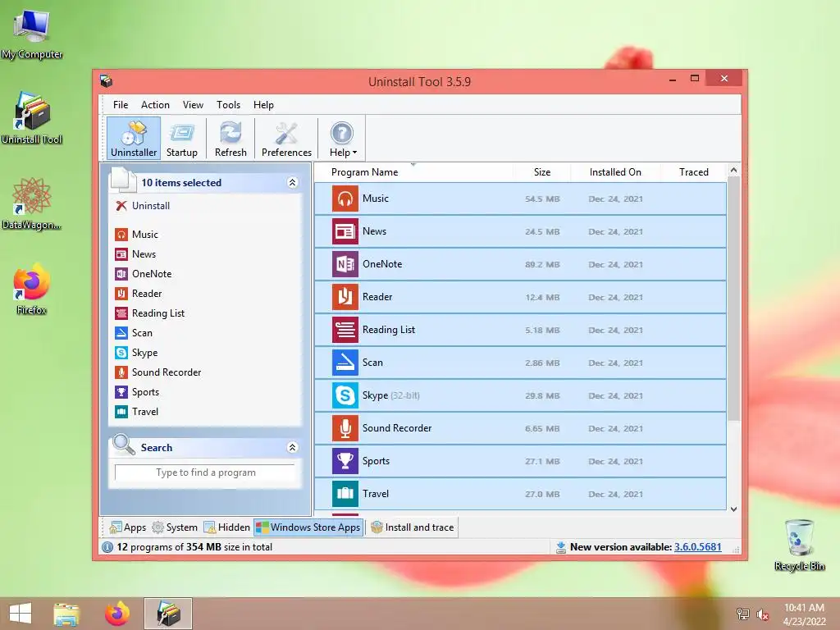The width and height of the screenshot is (840, 630).
Task: Open the File menu
Action: point(121,105)
